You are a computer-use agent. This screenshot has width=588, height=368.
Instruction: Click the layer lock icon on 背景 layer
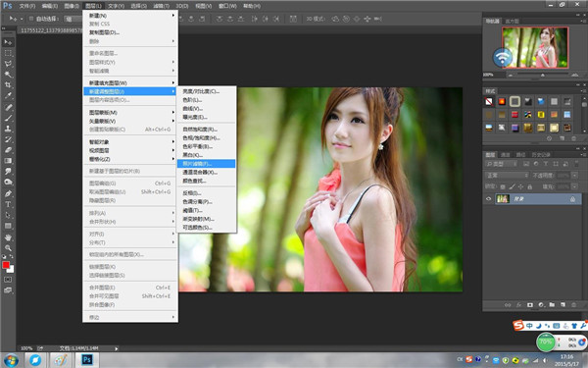[x=572, y=199]
